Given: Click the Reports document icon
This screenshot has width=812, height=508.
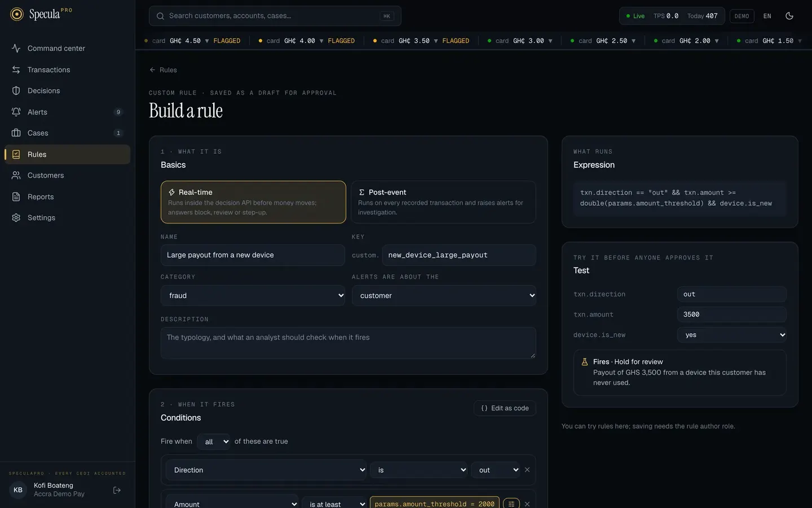Looking at the screenshot, I should pyautogui.click(x=16, y=196).
